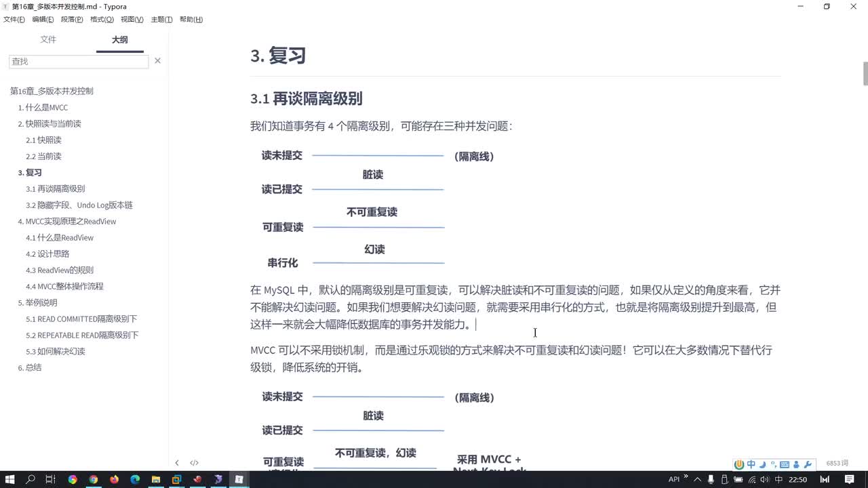
Task: Switch to the 文件 sidebar tab
Action: pyautogui.click(x=48, y=39)
